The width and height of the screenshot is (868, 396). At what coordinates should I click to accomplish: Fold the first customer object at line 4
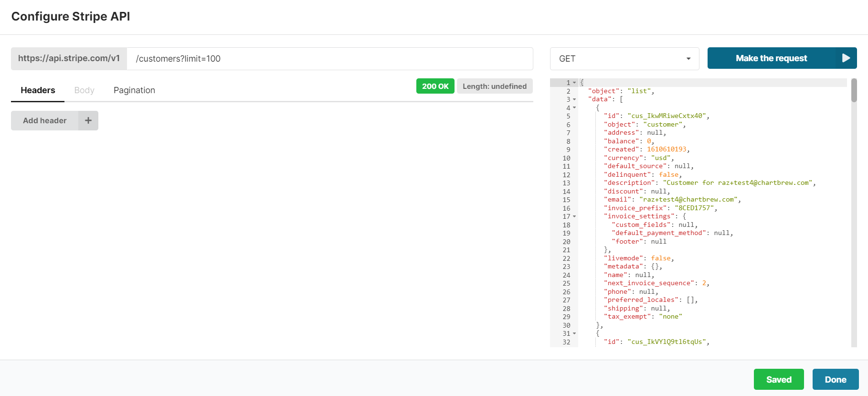click(x=574, y=108)
